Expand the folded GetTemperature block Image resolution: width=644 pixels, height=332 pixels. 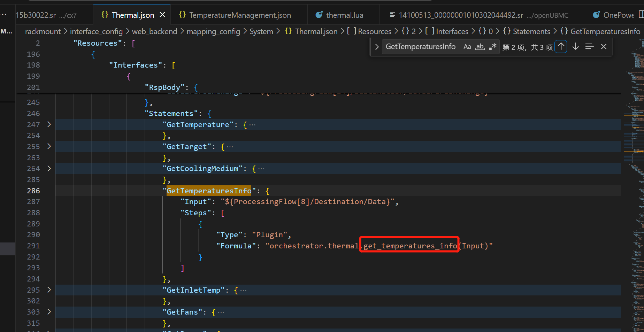[x=49, y=124]
